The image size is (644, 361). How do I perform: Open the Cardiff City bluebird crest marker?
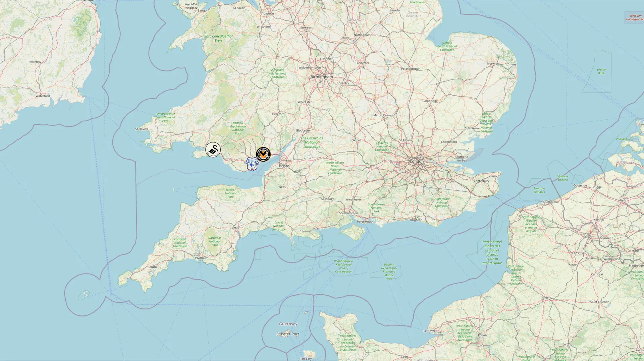click(252, 164)
